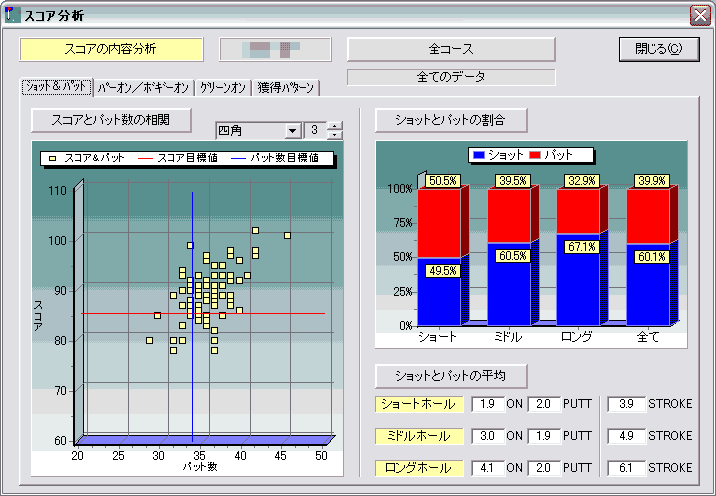The image size is (716, 496).
Task: Click the ショートホール ON value field showing 1.9
Action: coord(485,404)
